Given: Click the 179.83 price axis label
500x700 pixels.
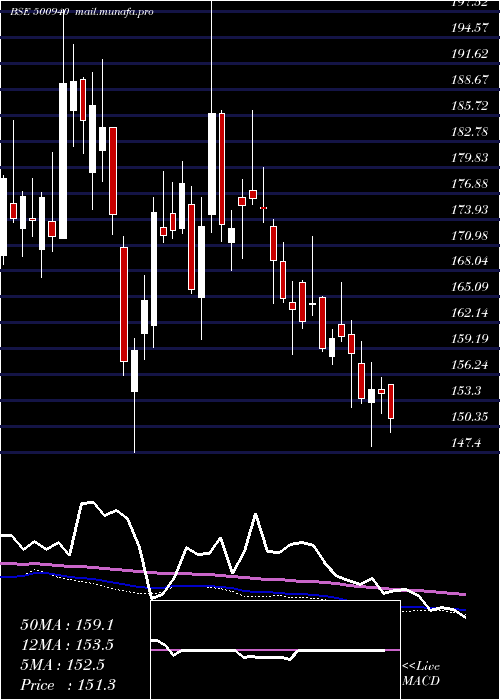Looking at the screenshot, I should [469, 158].
